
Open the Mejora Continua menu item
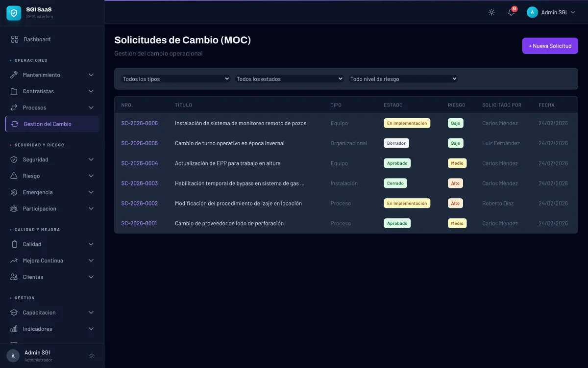point(43,261)
